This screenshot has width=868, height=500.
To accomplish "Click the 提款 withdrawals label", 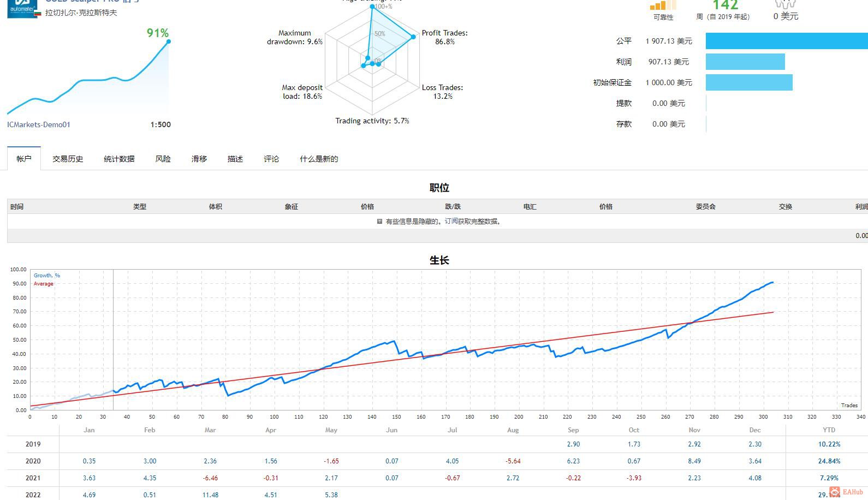I will 624,103.
